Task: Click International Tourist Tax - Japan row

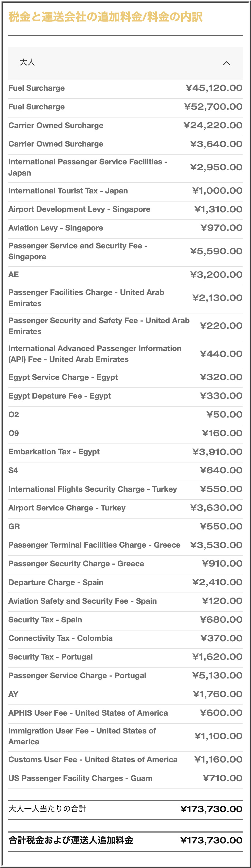Action: pyautogui.click(x=68, y=191)
